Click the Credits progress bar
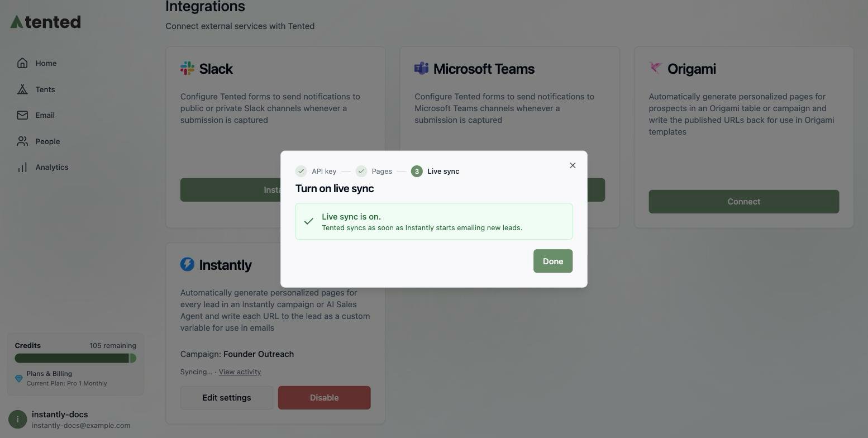868x438 pixels. pos(75,358)
